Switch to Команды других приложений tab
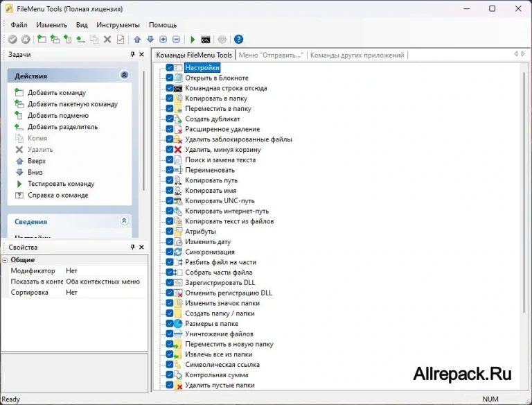The height and width of the screenshot is (405, 532). 357,55
